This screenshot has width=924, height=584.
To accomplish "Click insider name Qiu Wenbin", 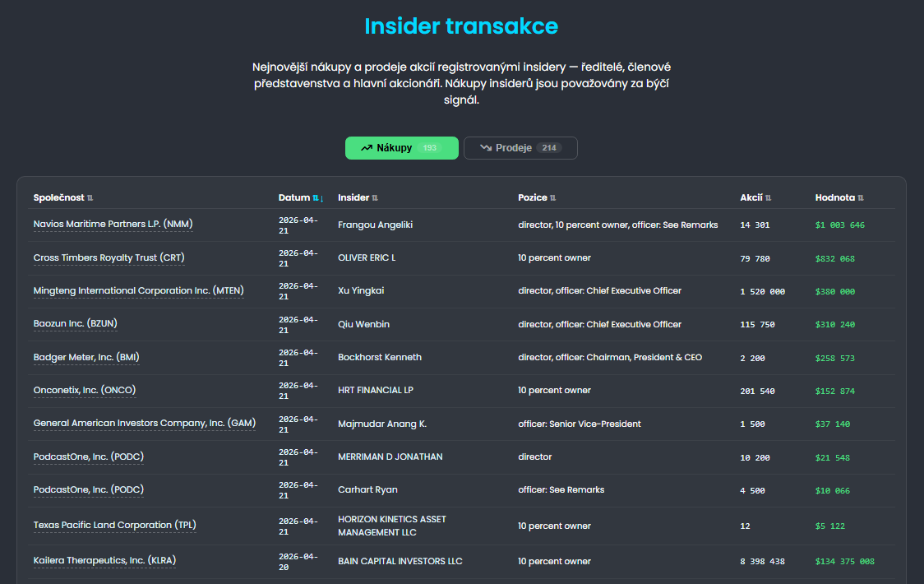I will (x=363, y=324).
